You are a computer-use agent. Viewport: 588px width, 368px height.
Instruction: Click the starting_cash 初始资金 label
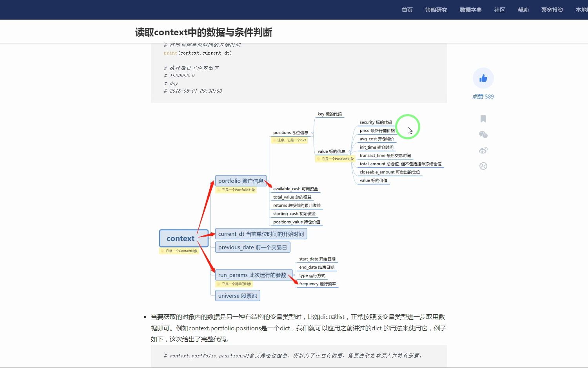(x=294, y=213)
